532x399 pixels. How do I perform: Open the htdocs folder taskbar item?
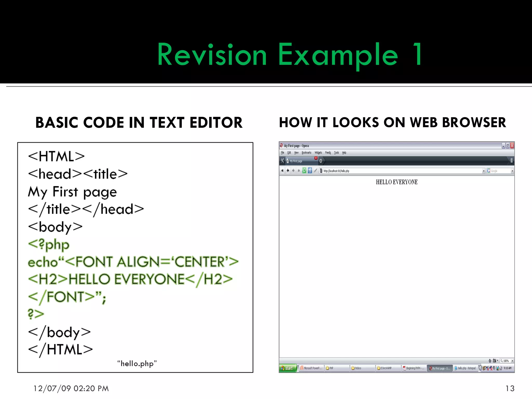point(363,368)
